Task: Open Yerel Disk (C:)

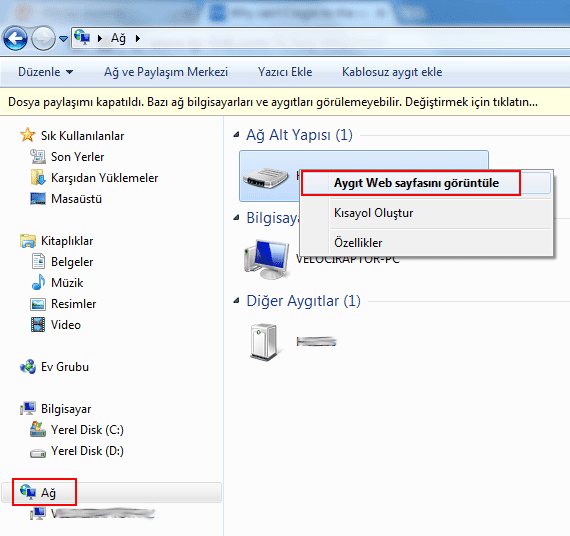Action: tap(87, 430)
